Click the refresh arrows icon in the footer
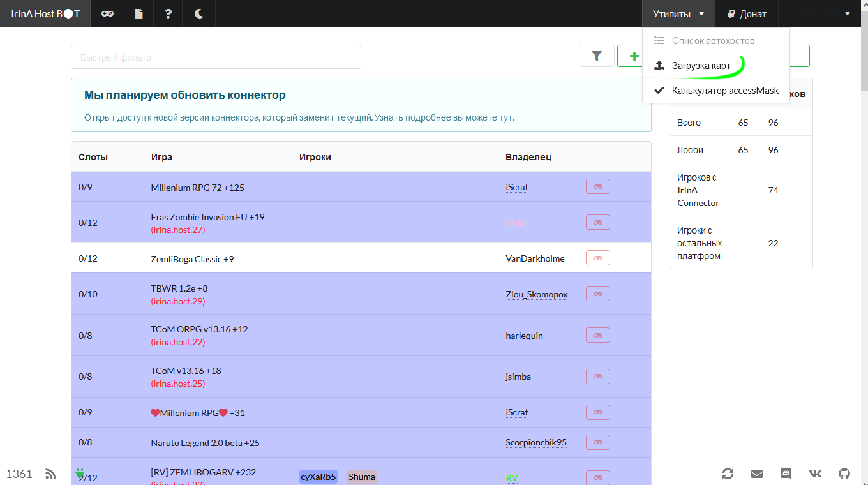Viewport: 868px width, 485px height. [728, 474]
